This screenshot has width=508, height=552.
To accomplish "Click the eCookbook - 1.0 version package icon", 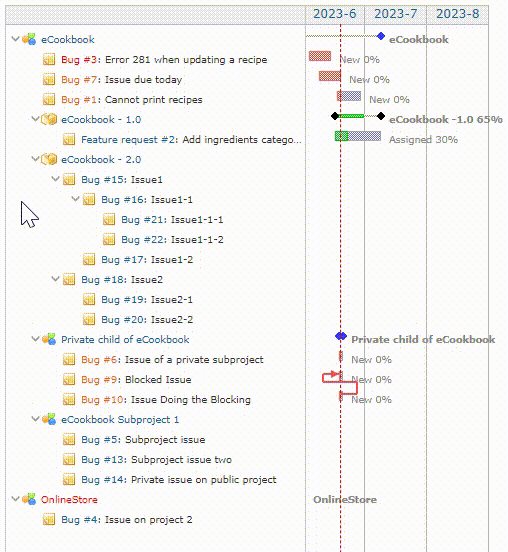I will click(49, 119).
